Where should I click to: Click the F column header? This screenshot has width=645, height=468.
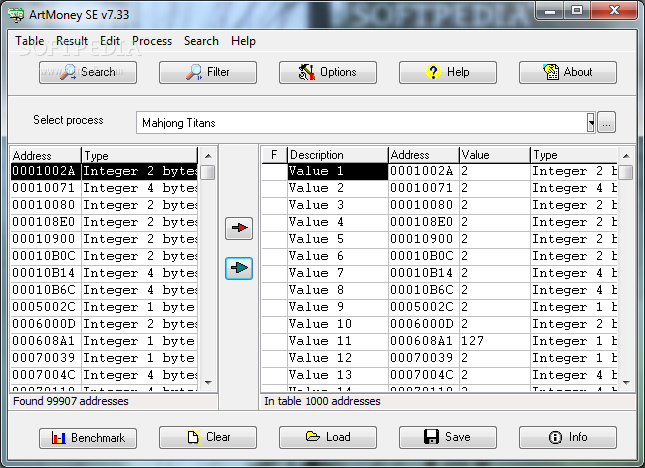click(274, 155)
